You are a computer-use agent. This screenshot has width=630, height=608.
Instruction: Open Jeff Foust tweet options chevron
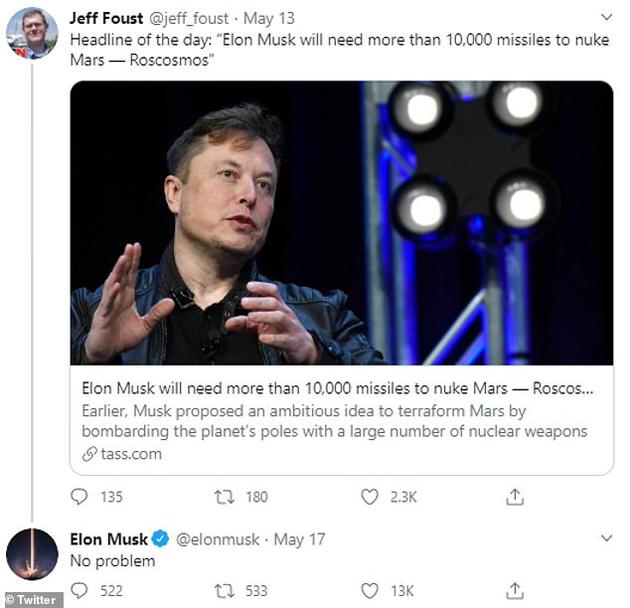point(606,17)
